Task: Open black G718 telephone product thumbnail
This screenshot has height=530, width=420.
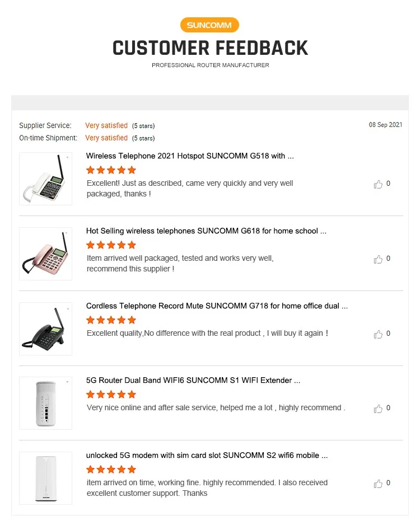Action: coord(46,329)
